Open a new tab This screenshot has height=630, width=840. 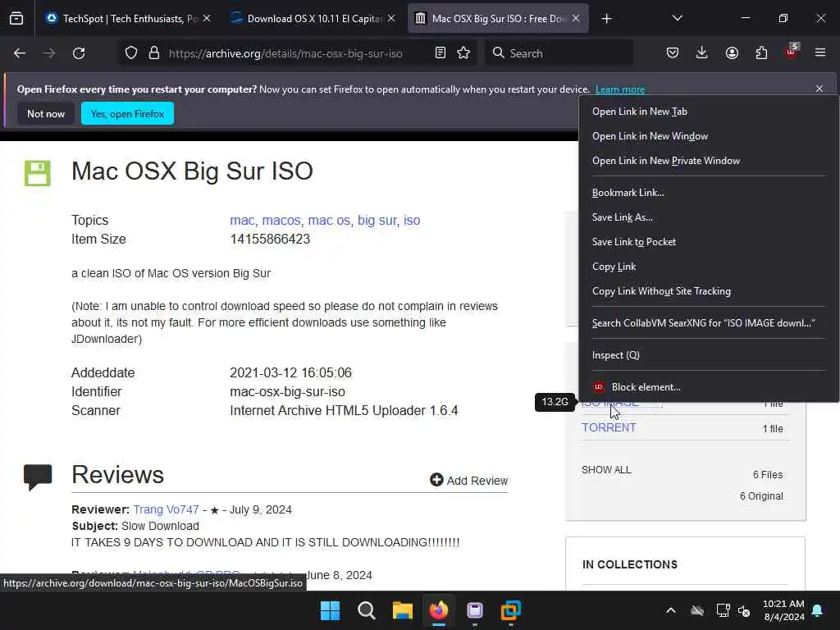point(606,19)
